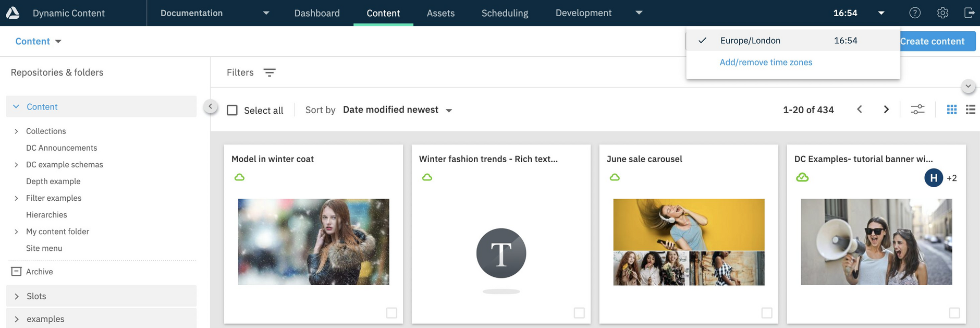Open the Scheduling tab

[505, 13]
